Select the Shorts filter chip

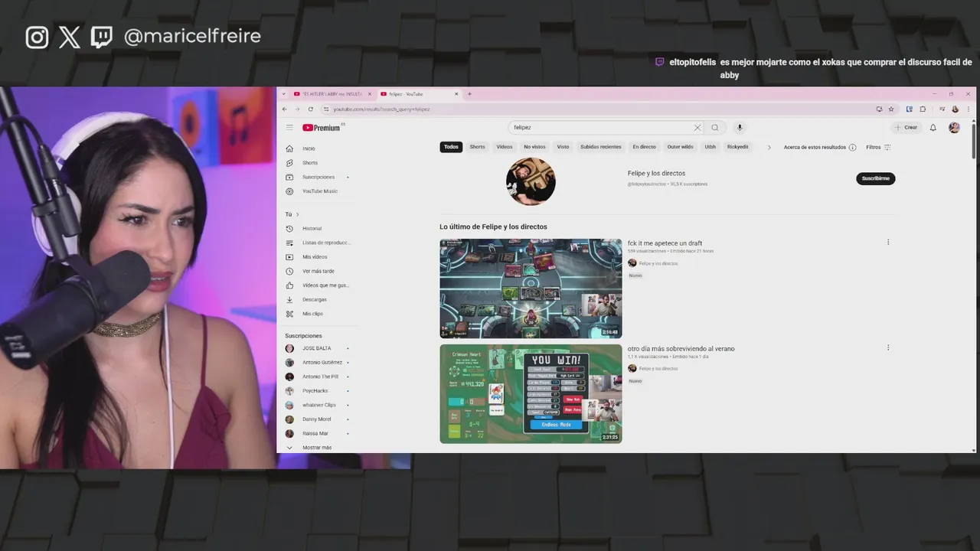point(478,147)
